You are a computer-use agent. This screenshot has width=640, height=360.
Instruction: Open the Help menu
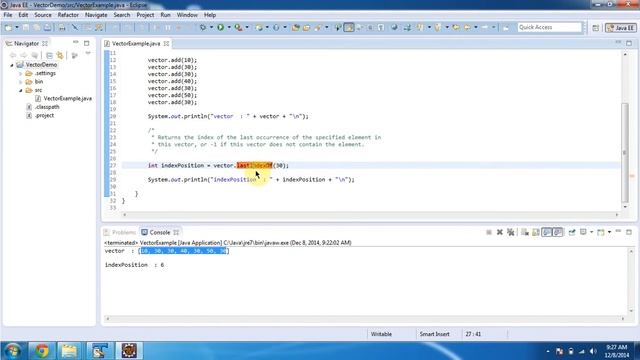(210, 15)
